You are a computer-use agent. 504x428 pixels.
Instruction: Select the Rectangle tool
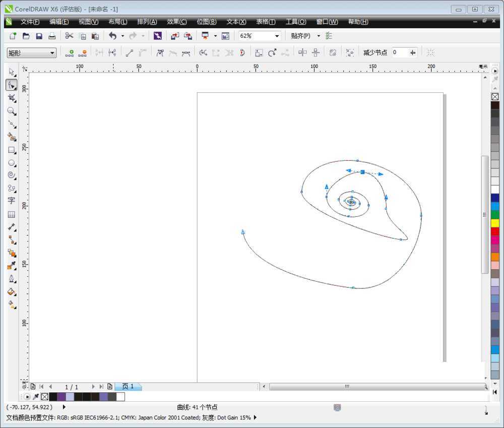pos(12,150)
